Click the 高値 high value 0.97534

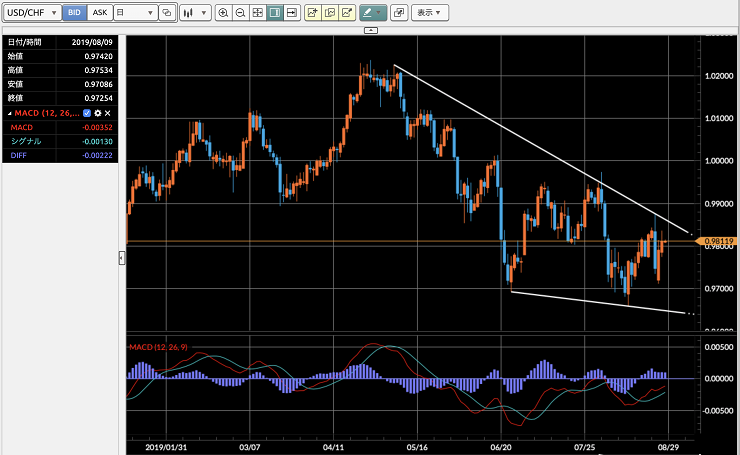point(99,70)
